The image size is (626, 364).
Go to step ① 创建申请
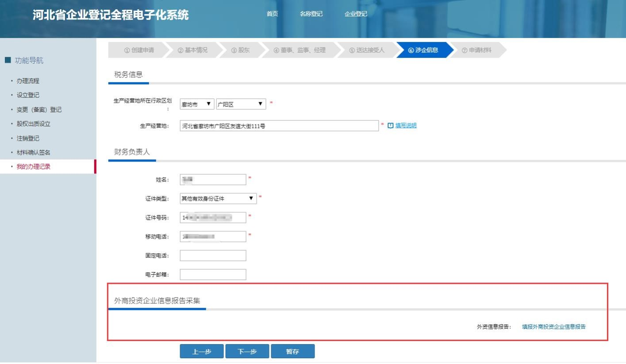[x=139, y=50]
